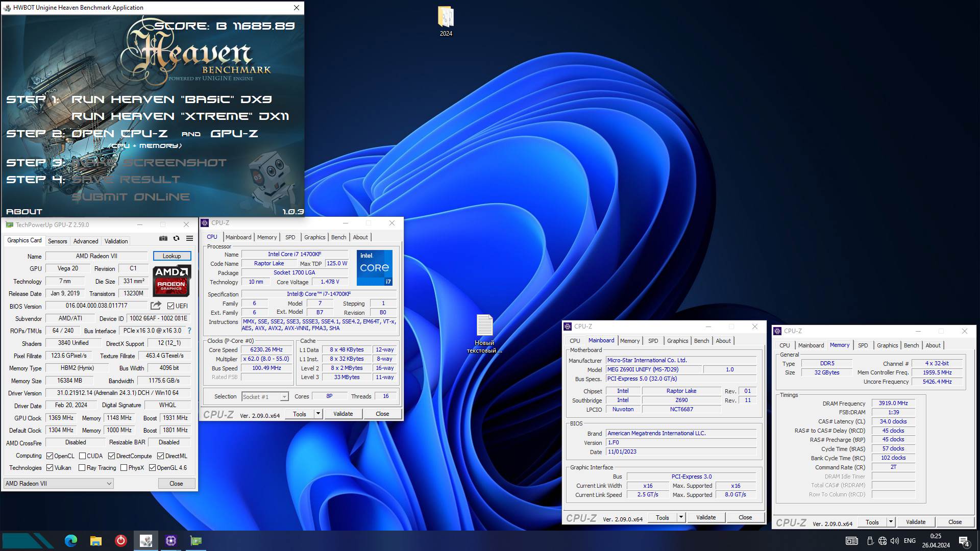Image resolution: width=980 pixels, height=551 pixels.
Task: Click BIOS version field 016.004.000.038.011717
Action: coord(96,306)
